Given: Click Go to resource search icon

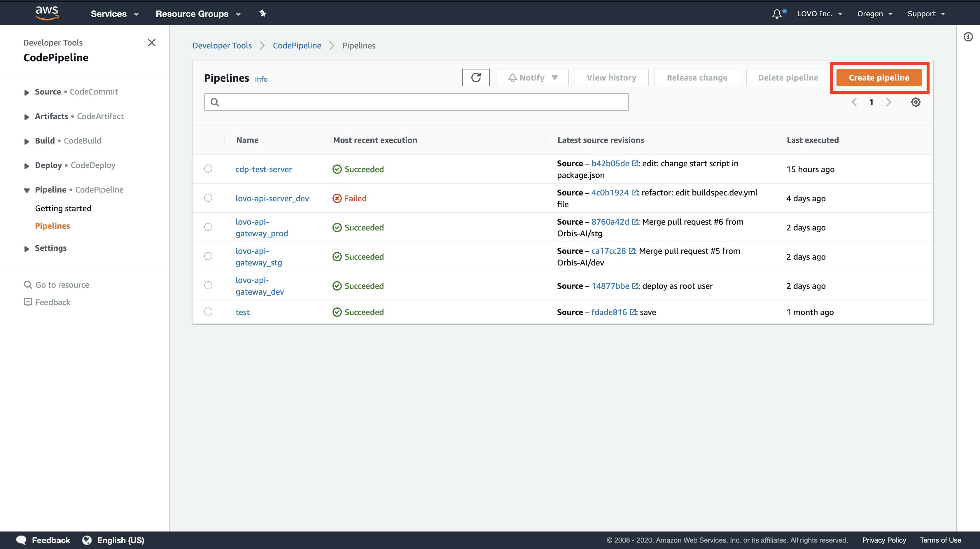Looking at the screenshot, I should 28,285.
